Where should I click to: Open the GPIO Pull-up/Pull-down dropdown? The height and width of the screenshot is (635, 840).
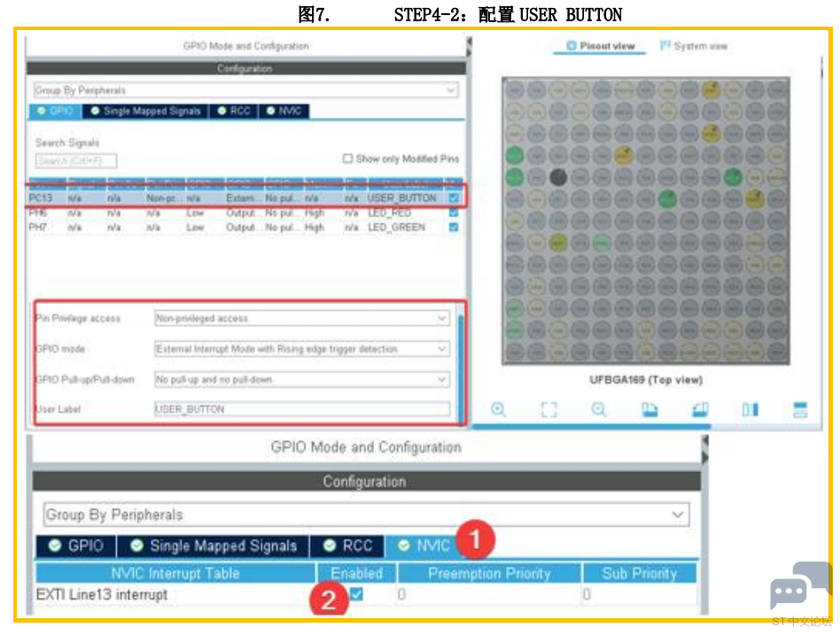pos(302,379)
